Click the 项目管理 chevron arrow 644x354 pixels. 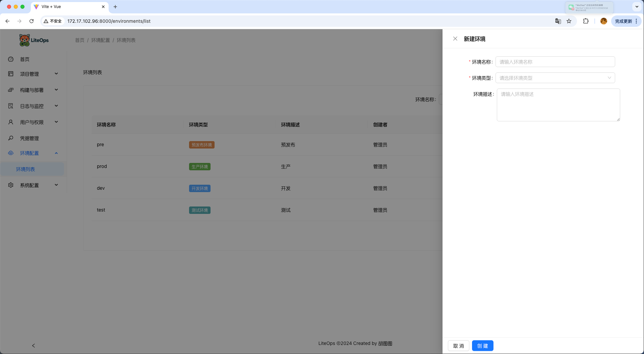pos(56,74)
